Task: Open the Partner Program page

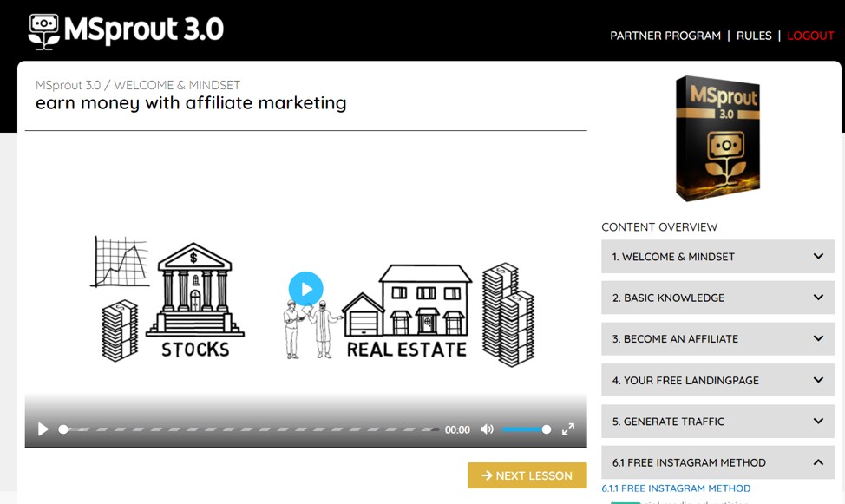Action: [x=665, y=36]
